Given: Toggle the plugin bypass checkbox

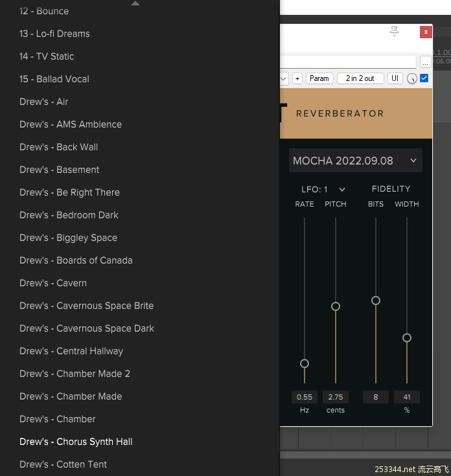Looking at the screenshot, I should 424,78.
